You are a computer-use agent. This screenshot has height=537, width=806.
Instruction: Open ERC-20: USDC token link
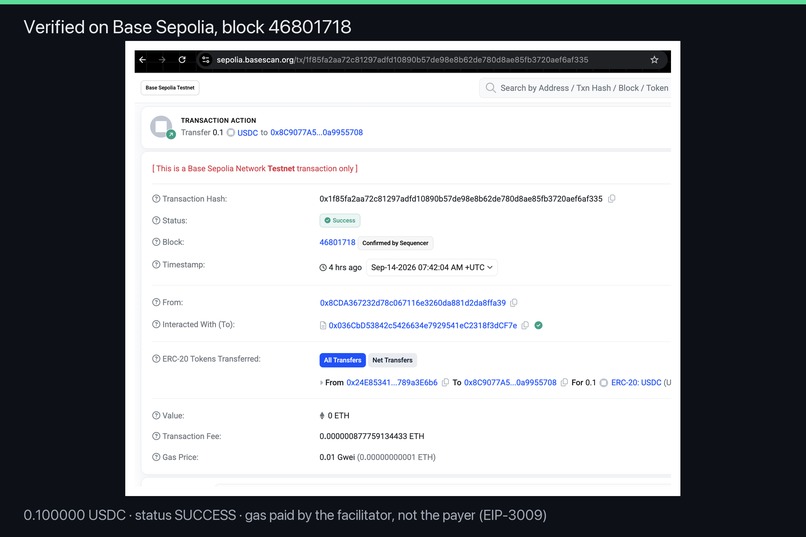coord(636,382)
